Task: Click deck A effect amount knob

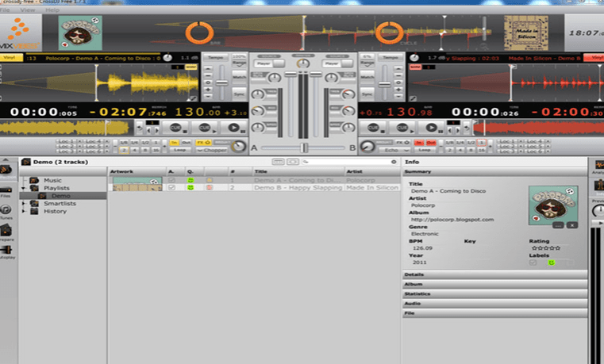Action: point(239,146)
